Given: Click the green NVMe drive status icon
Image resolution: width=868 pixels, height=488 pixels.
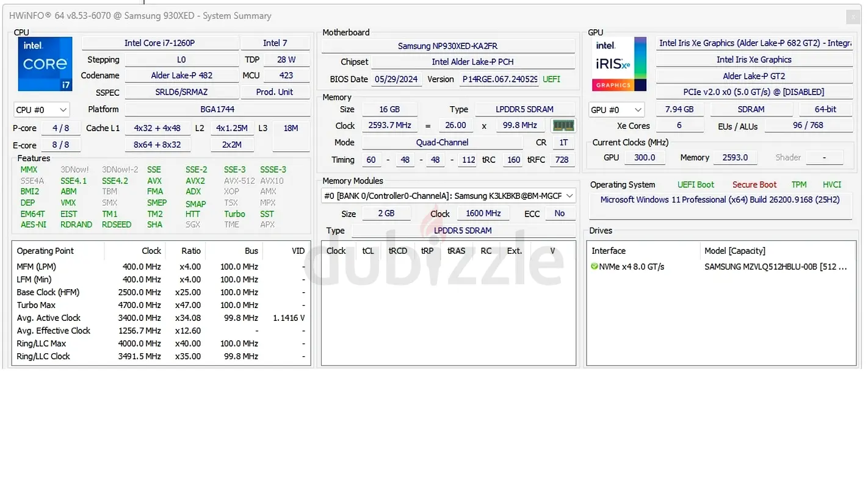Looking at the screenshot, I should [x=595, y=267].
